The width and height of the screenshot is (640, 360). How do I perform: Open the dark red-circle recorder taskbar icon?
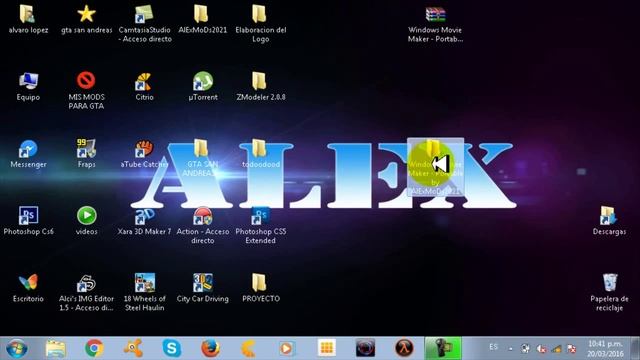coord(365,348)
